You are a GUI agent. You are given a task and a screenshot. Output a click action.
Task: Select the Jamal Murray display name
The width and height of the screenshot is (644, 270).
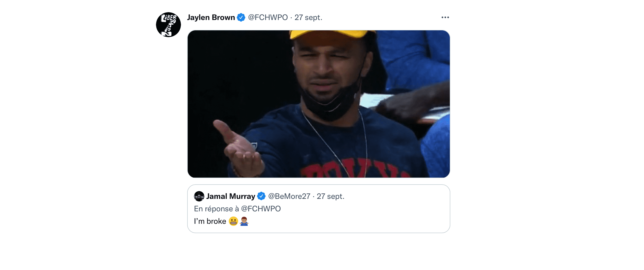pyautogui.click(x=230, y=197)
